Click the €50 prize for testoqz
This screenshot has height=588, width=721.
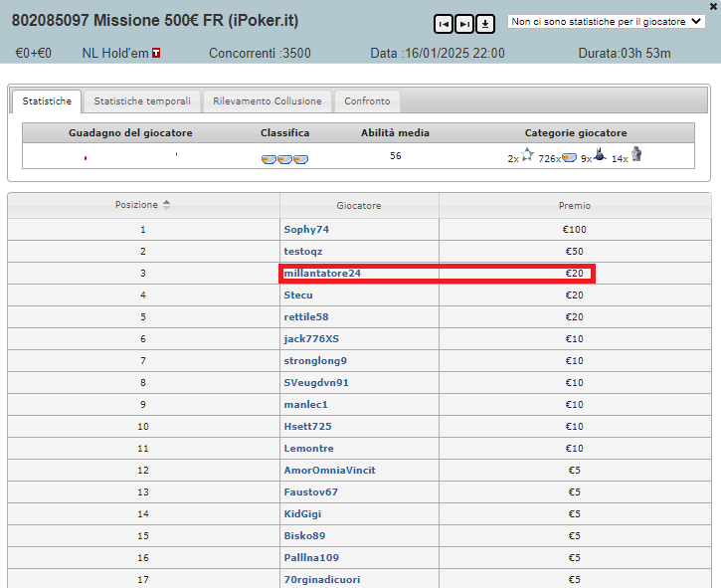575,252
